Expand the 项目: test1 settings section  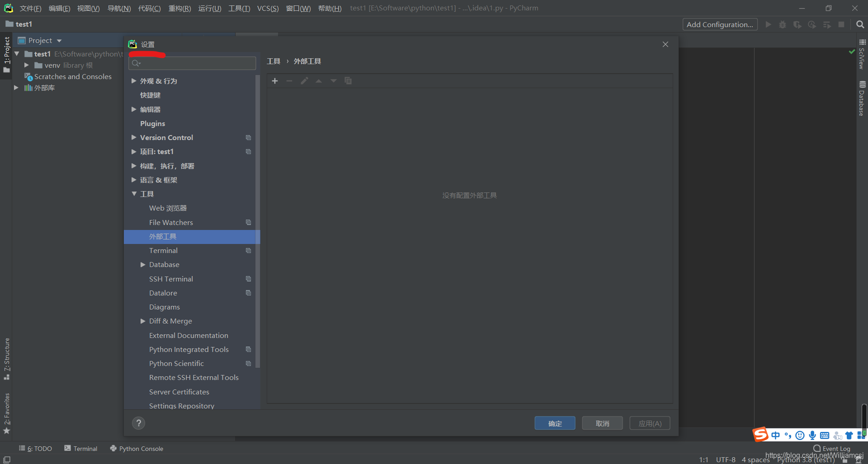point(134,152)
